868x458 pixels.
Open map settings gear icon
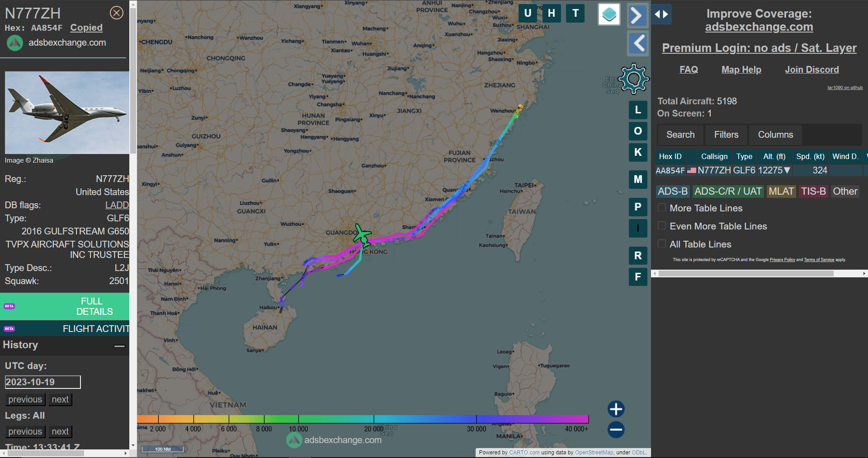click(633, 79)
